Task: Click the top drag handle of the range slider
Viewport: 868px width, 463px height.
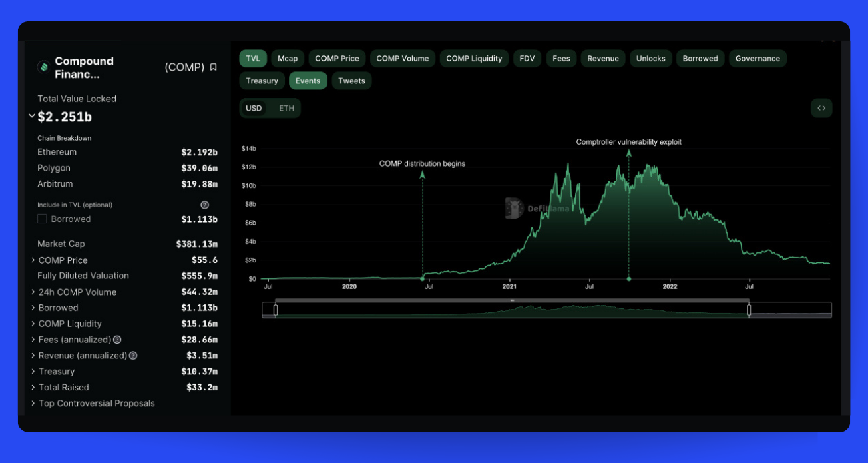Action: (512, 300)
